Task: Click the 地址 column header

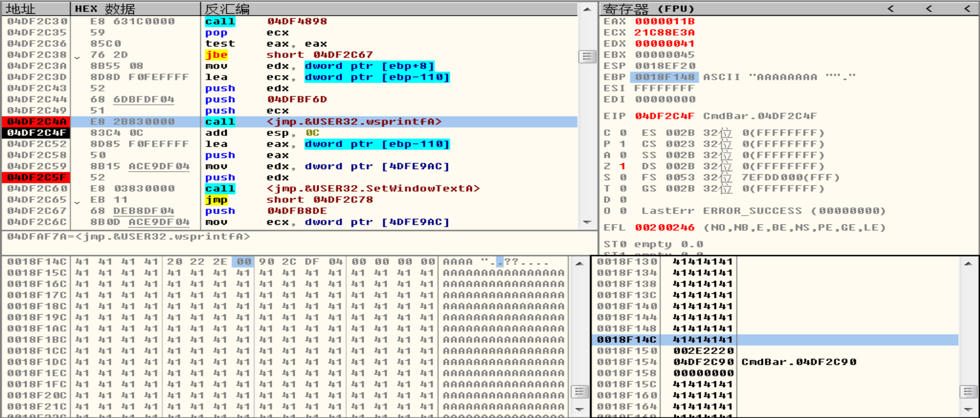Action: point(20,9)
